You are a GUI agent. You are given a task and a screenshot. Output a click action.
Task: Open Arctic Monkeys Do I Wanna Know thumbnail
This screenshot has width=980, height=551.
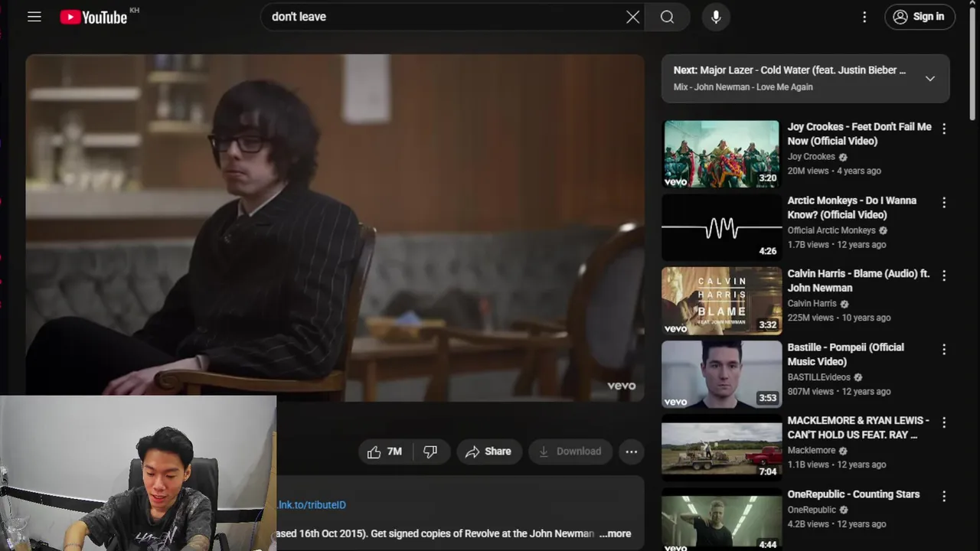click(x=720, y=227)
